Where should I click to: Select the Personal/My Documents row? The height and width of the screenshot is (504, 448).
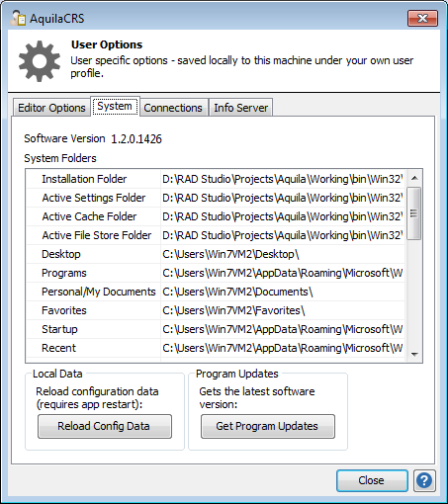[216, 292]
